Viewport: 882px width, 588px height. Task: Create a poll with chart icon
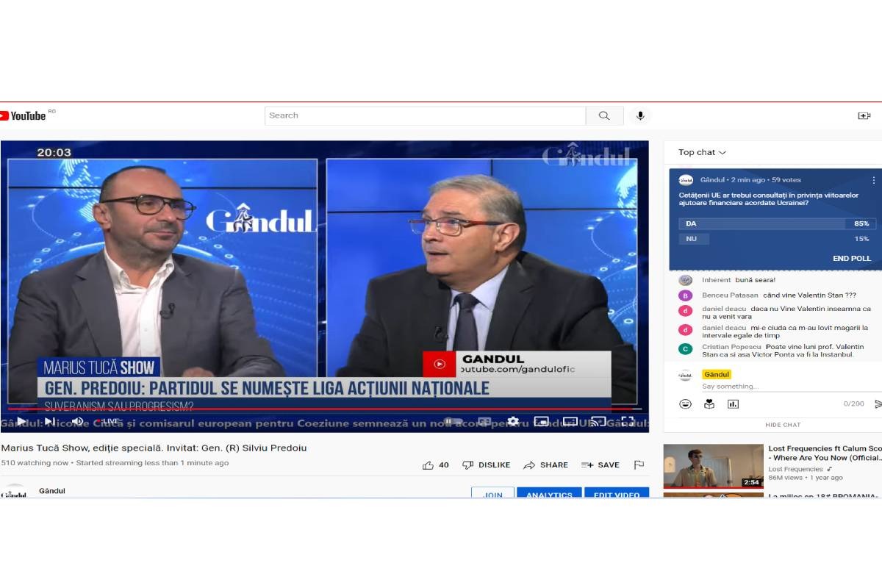(733, 404)
